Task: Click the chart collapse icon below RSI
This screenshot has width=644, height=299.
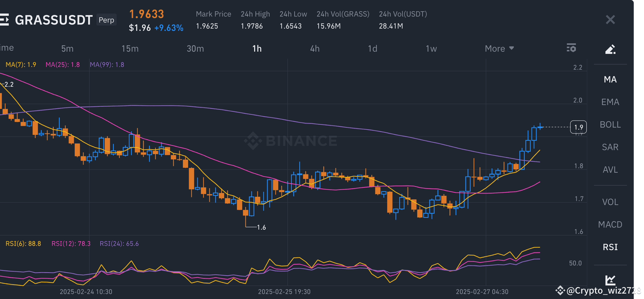Action: tap(610, 280)
